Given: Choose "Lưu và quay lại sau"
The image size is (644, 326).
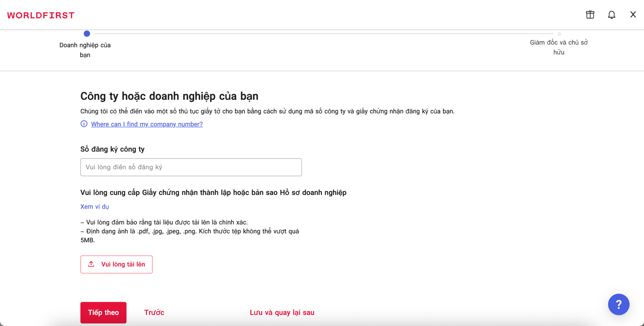Looking at the screenshot, I should [282, 312].
